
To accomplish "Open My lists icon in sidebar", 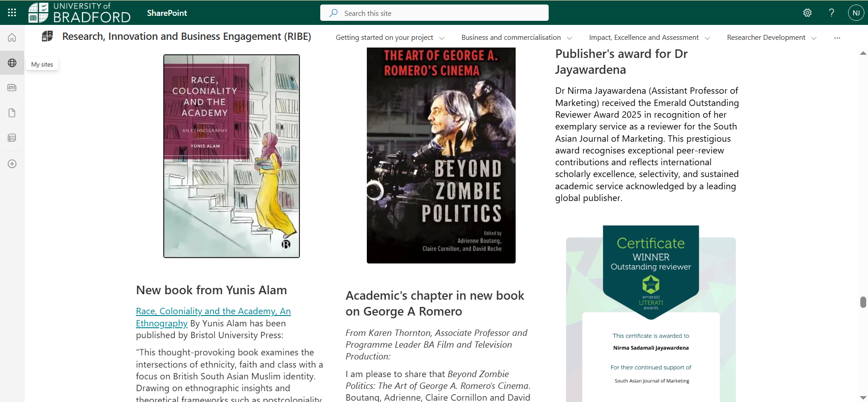I will 12,138.
